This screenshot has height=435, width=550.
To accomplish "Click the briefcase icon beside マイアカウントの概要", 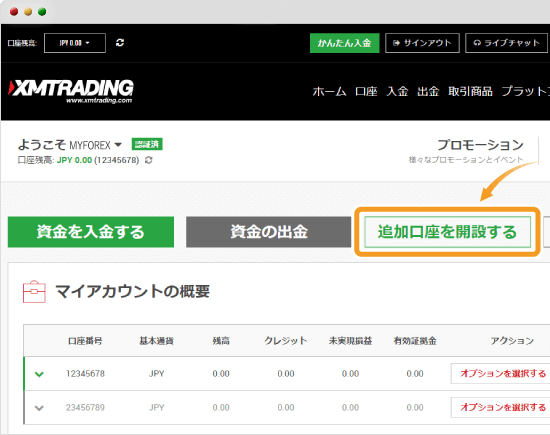I will click(34, 291).
